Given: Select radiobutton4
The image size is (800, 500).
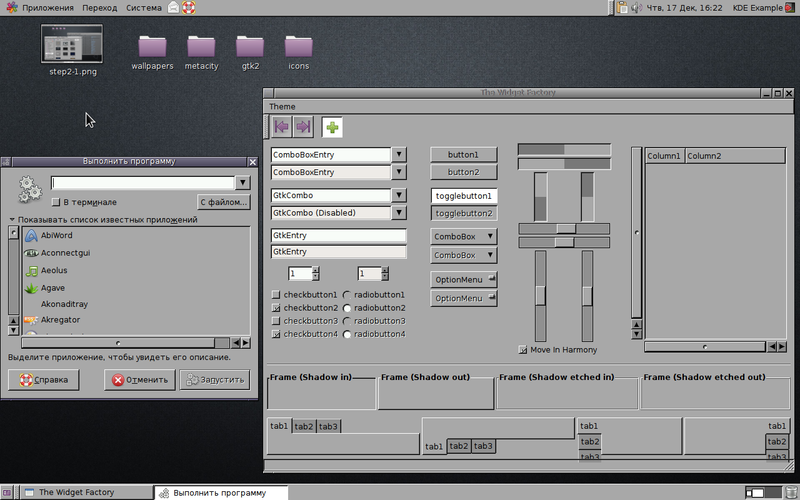Looking at the screenshot, I should point(347,334).
